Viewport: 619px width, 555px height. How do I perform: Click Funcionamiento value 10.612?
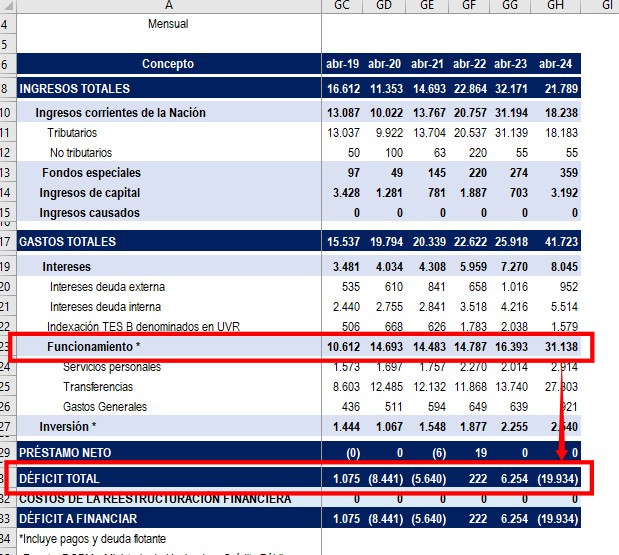343,347
